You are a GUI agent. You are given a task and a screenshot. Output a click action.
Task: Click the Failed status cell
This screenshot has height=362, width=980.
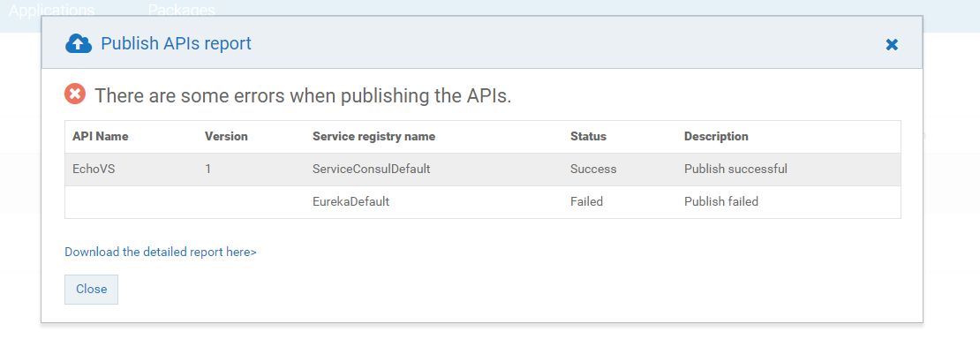586,201
